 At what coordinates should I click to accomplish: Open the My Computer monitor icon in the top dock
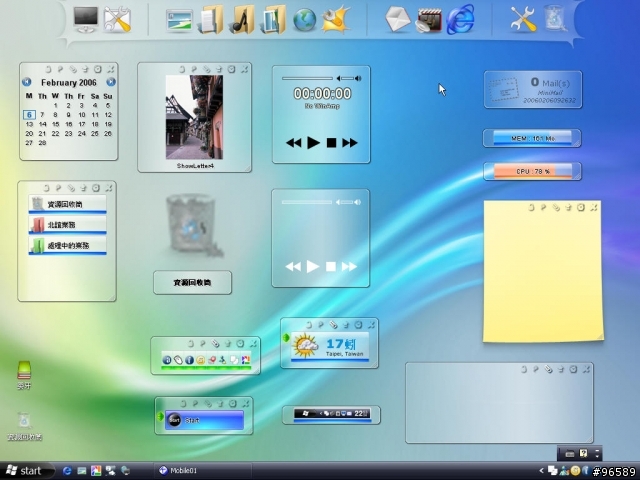coord(86,19)
